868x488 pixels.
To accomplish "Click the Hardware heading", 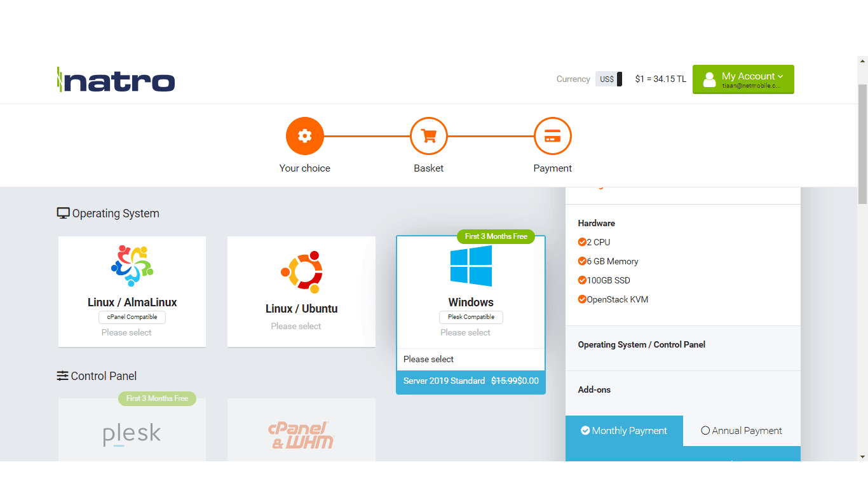I will tap(597, 223).
